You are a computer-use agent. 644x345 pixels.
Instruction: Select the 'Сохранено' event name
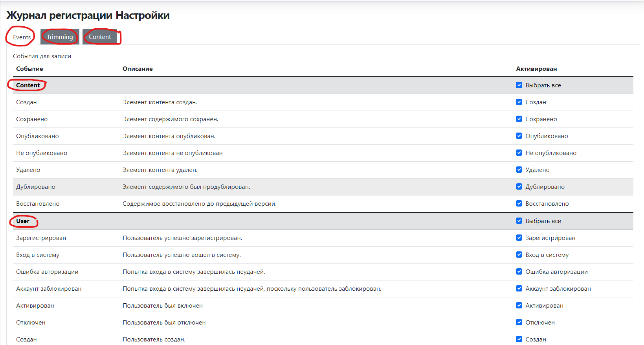[x=32, y=119]
